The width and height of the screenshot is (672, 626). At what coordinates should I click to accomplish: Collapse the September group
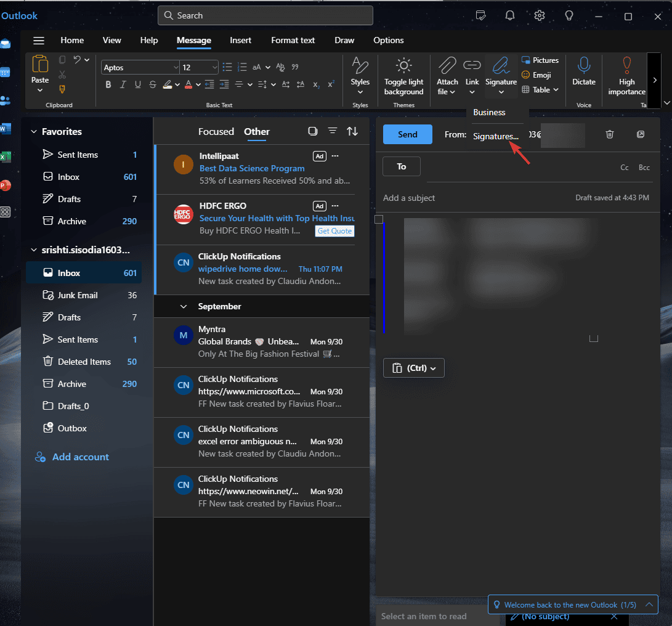click(x=184, y=307)
